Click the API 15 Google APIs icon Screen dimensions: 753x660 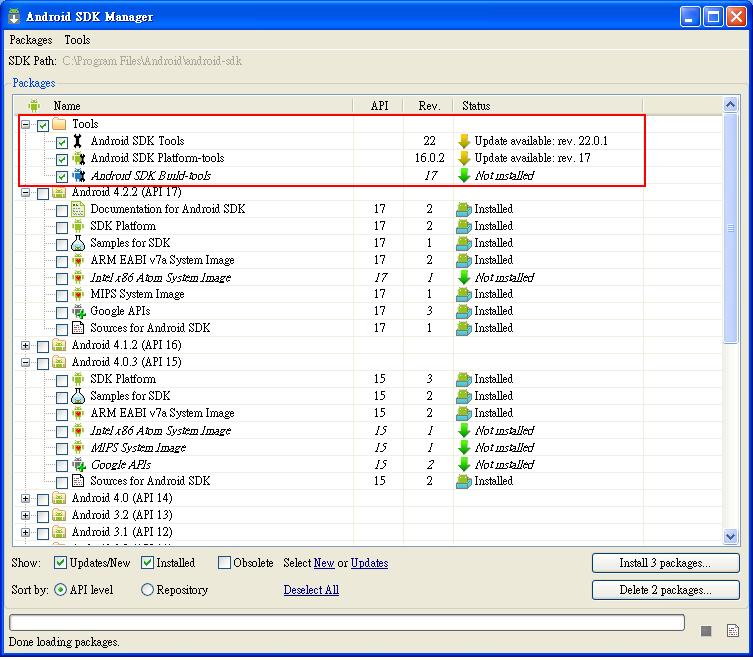[x=79, y=464]
